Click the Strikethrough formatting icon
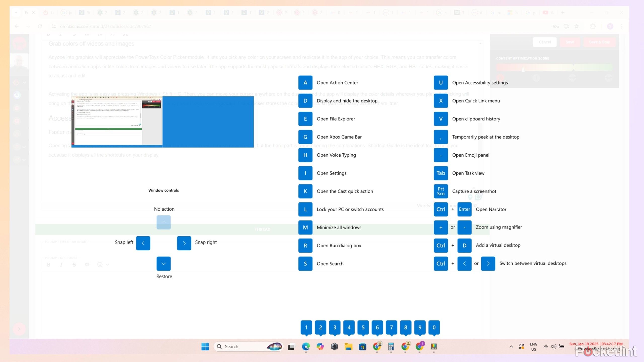Viewport: 644px width, 362px height. coord(74,264)
